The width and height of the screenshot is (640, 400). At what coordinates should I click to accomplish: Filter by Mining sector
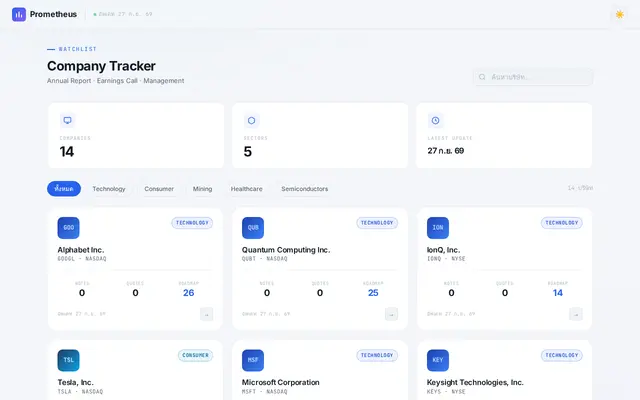(202, 189)
